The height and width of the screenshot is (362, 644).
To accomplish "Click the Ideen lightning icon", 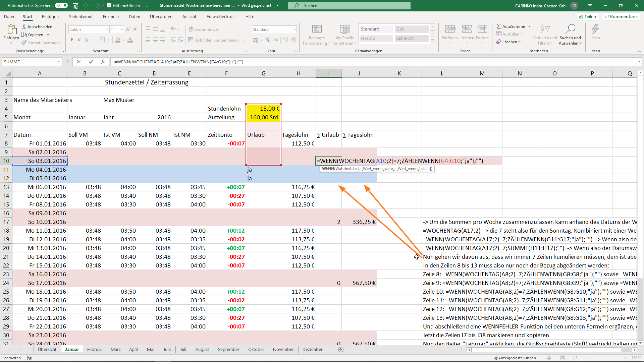I will [x=595, y=29].
